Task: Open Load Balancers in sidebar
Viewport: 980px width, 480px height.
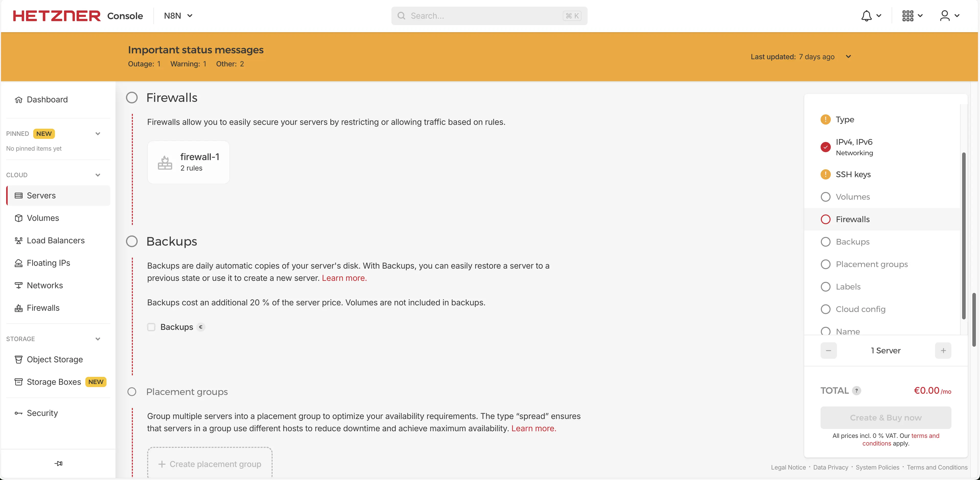Action: pos(55,240)
